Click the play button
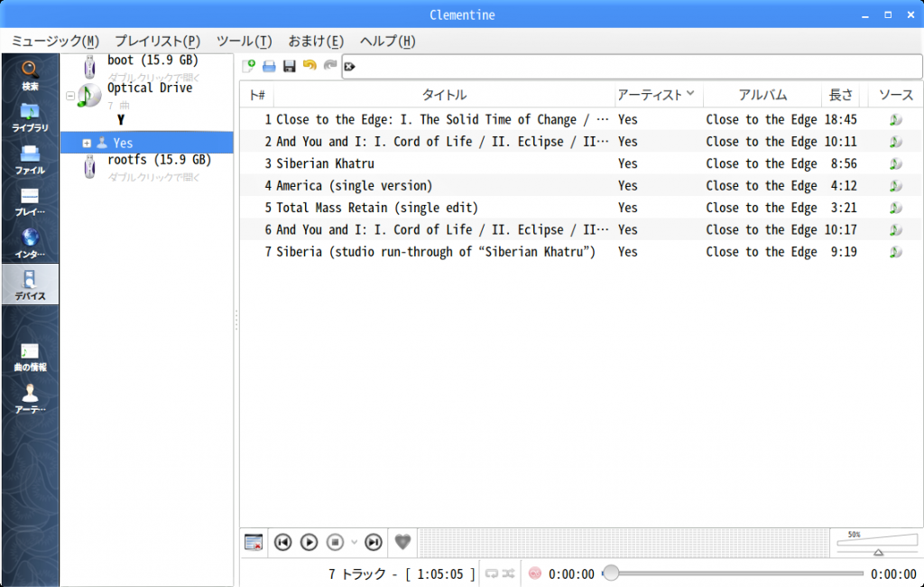Viewport: 924px width, 587px height. pos(309,542)
